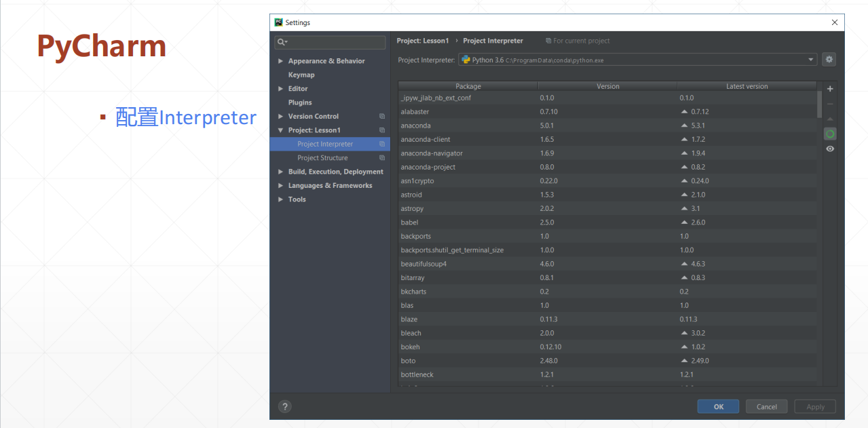868x428 pixels.
Task: Expand the Appearance & Behavior section
Action: (x=280, y=61)
